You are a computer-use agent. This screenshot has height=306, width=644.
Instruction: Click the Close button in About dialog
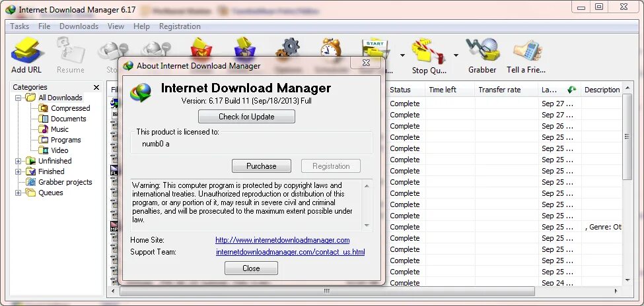[x=251, y=268]
